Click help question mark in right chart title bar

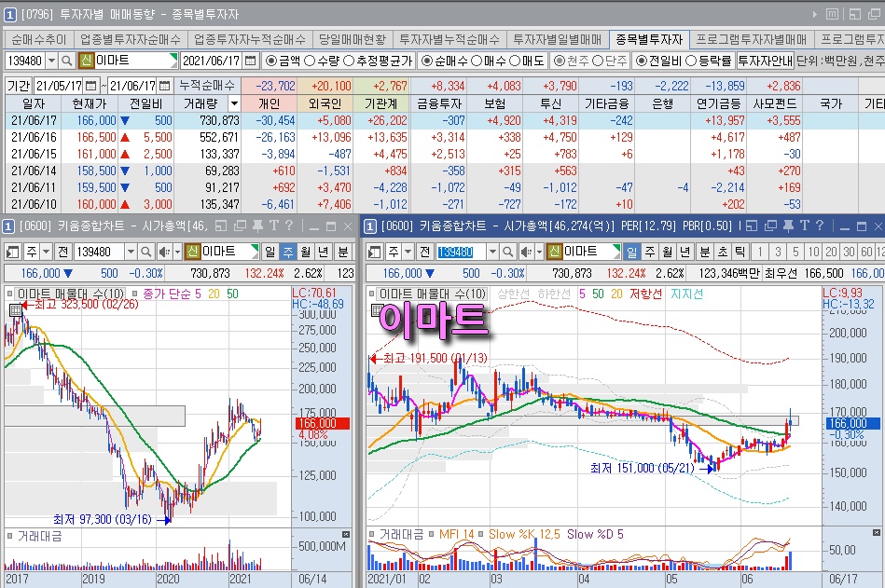820,226
